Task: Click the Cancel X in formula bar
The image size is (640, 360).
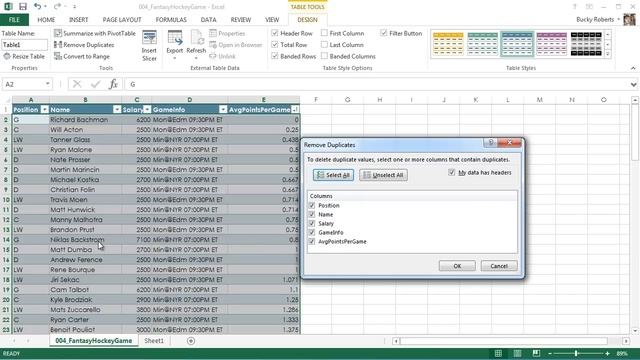Action: pyautogui.click(x=77, y=84)
